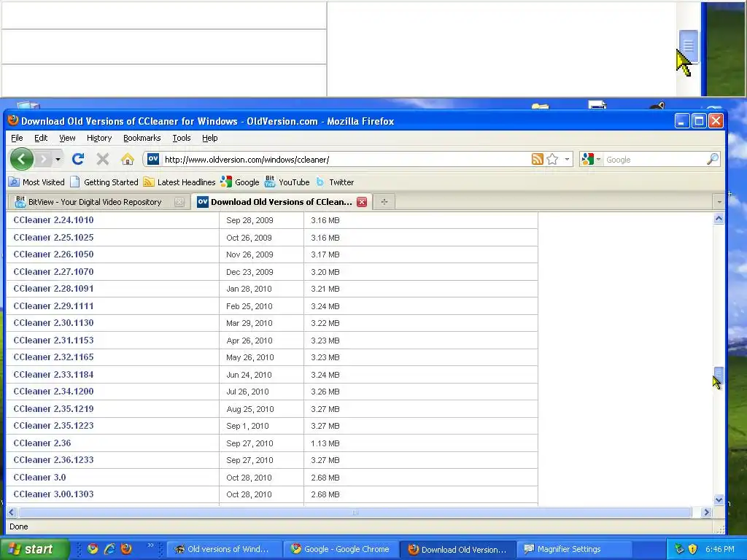Click the orange RSS feed icon
The height and width of the screenshot is (560, 747).
[x=537, y=159]
